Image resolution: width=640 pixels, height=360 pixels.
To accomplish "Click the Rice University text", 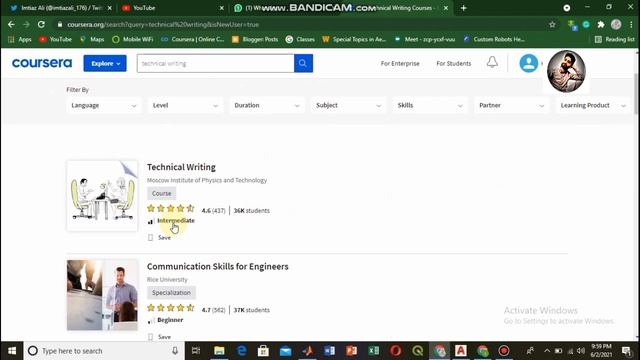I will coord(167,280).
